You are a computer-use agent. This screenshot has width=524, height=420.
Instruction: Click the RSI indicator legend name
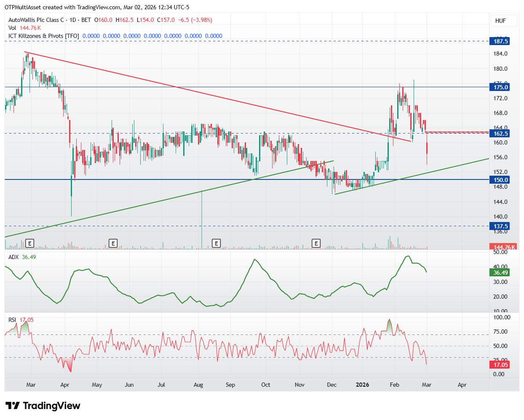click(12, 320)
